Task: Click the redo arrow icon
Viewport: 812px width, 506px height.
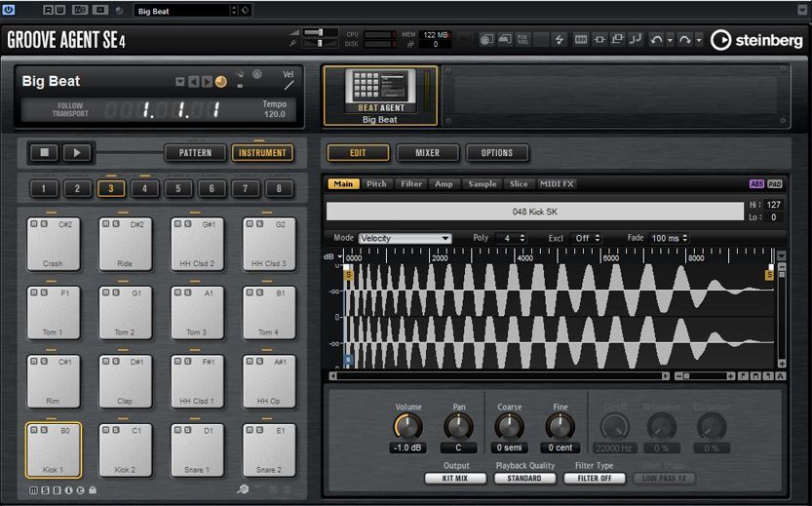Action: [685, 39]
